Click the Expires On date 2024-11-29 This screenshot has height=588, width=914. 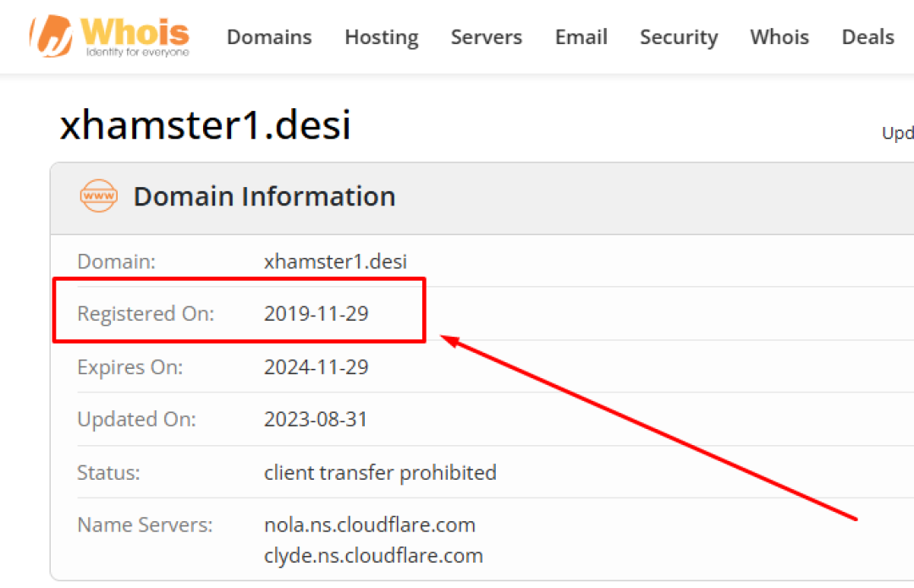click(x=316, y=367)
